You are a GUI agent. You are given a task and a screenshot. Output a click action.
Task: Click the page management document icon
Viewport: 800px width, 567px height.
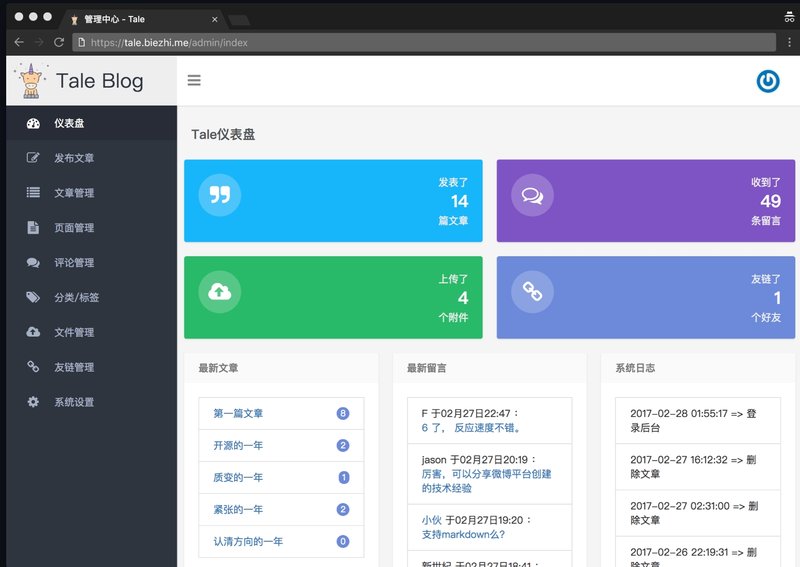pyautogui.click(x=33, y=227)
